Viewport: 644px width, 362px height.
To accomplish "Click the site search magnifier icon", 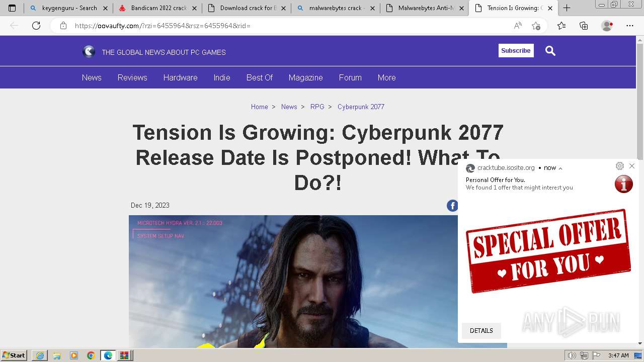I will 550,51.
